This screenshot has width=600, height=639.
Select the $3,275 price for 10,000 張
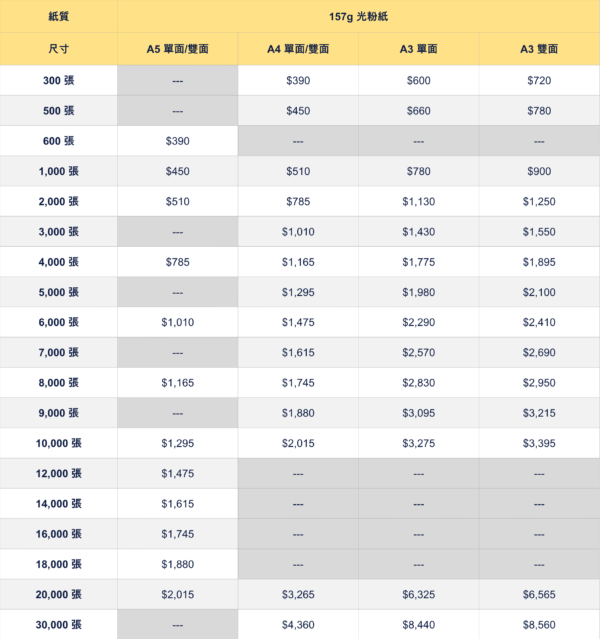click(x=419, y=443)
